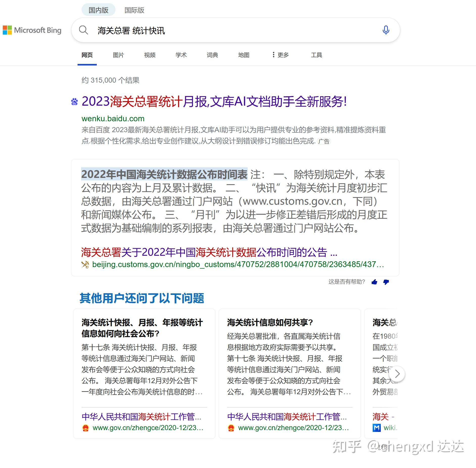
Task: Open first card's www.gov.cn/zhengce URL
Action: tap(148, 428)
